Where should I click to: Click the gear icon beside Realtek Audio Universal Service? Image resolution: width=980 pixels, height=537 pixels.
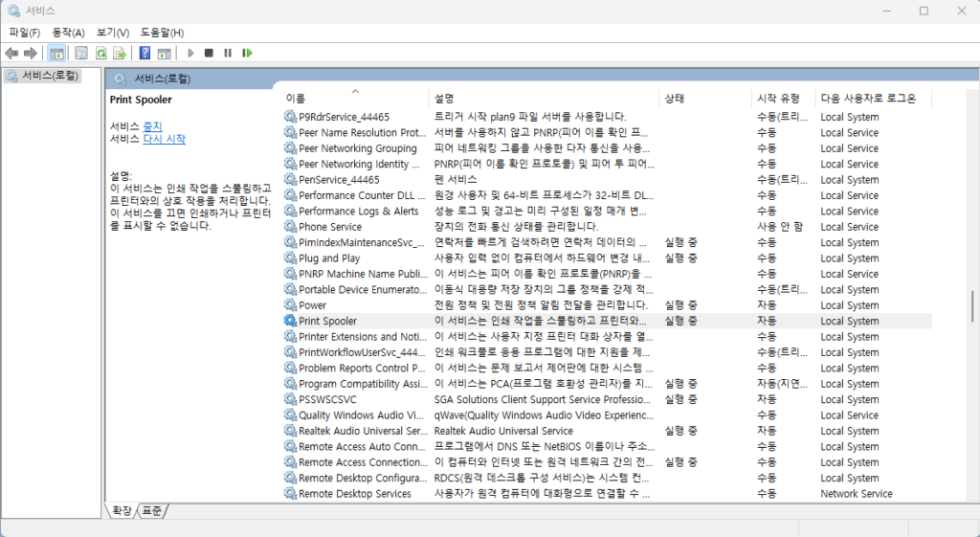(x=290, y=431)
